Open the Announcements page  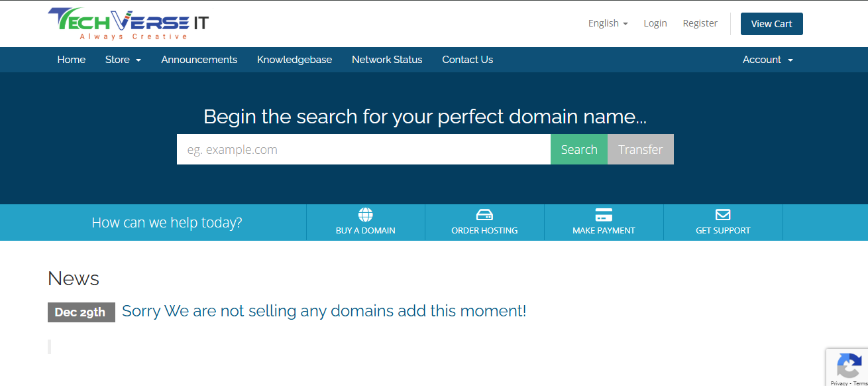[199, 60]
